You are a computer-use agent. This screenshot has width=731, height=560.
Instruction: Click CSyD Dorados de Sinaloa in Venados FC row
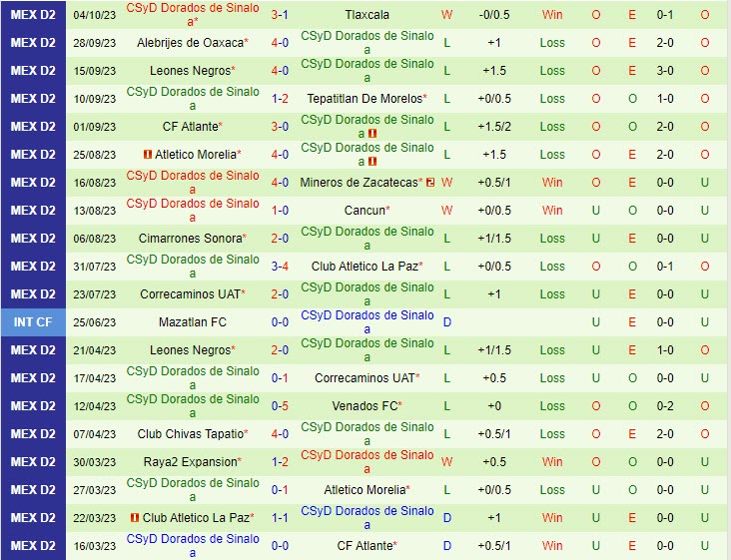click(x=193, y=406)
